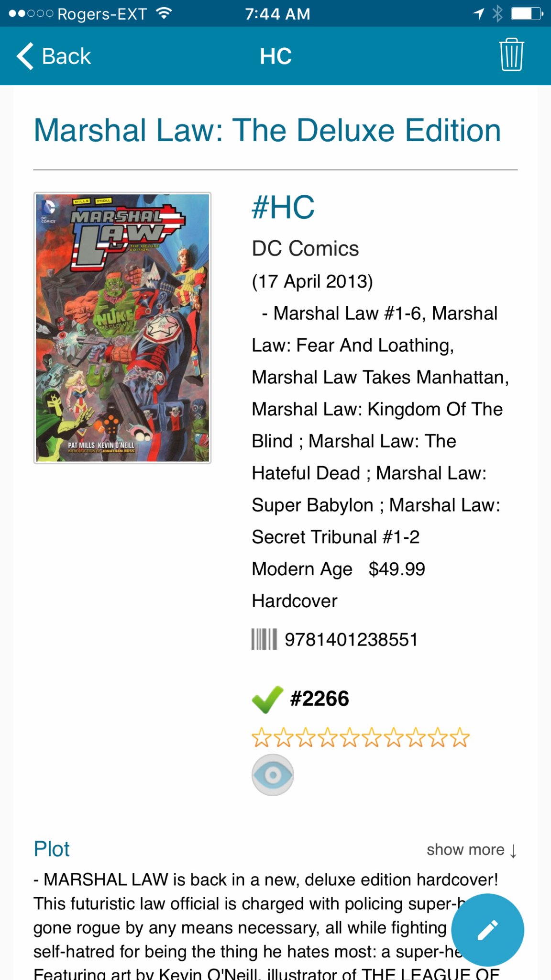The height and width of the screenshot is (980, 551).
Task: Tap the HC header title
Action: click(275, 56)
